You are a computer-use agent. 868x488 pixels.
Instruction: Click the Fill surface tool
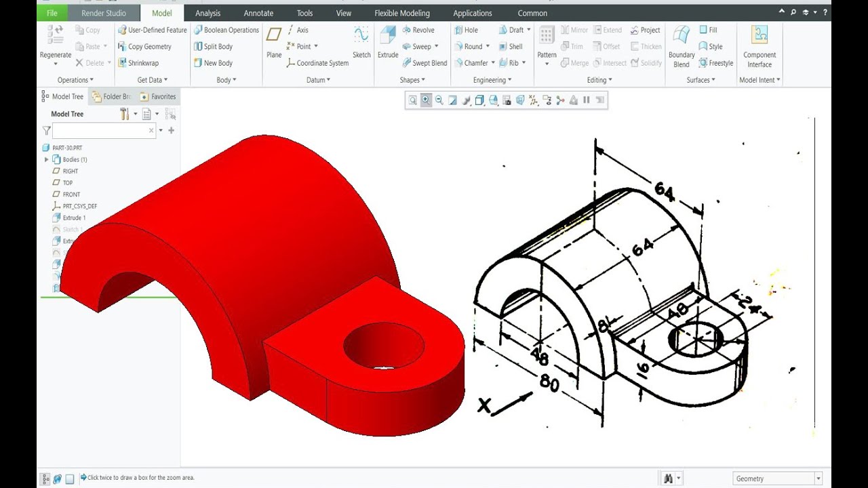click(x=708, y=30)
